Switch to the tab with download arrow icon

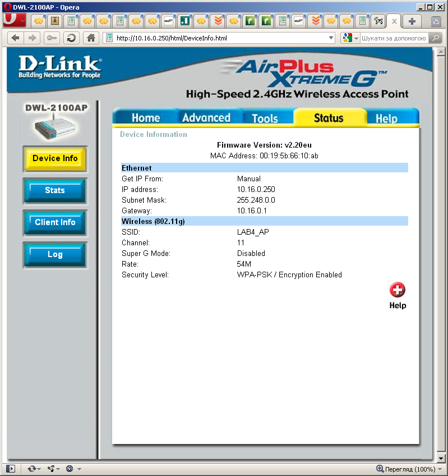pyautogui.click(x=54, y=21)
